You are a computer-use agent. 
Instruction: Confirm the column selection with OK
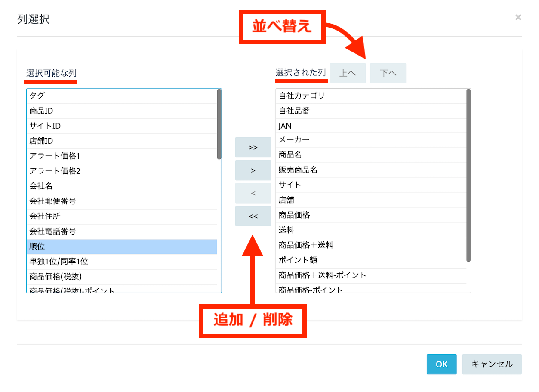tap(441, 364)
